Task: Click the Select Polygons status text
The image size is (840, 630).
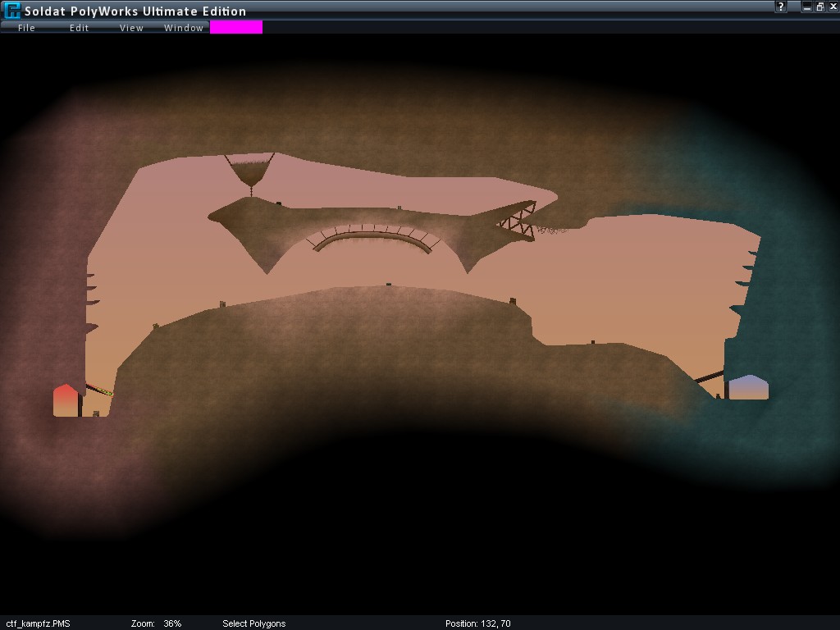Action: 254,623
